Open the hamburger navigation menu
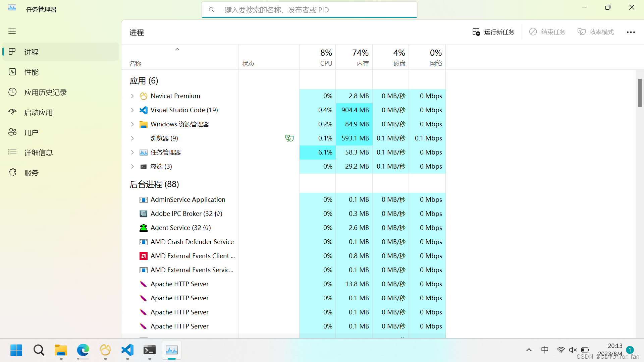Viewport: 644px width, 362px height. pyautogui.click(x=12, y=31)
